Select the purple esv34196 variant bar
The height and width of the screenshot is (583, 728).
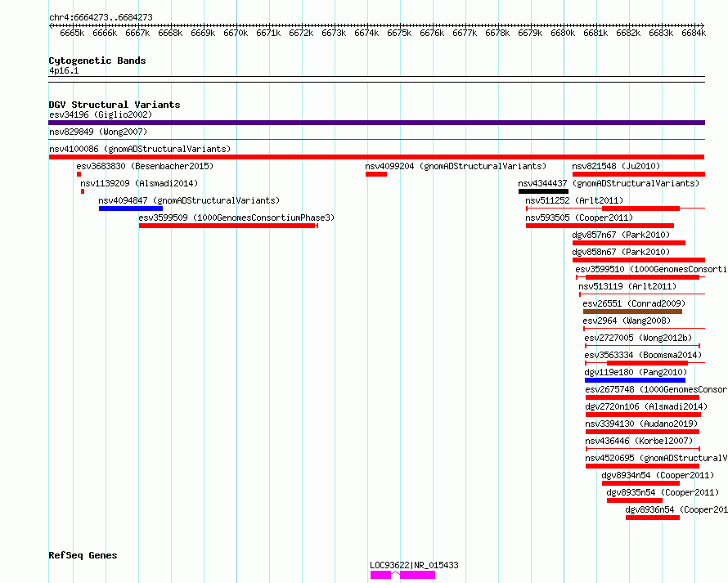tap(376, 123)
